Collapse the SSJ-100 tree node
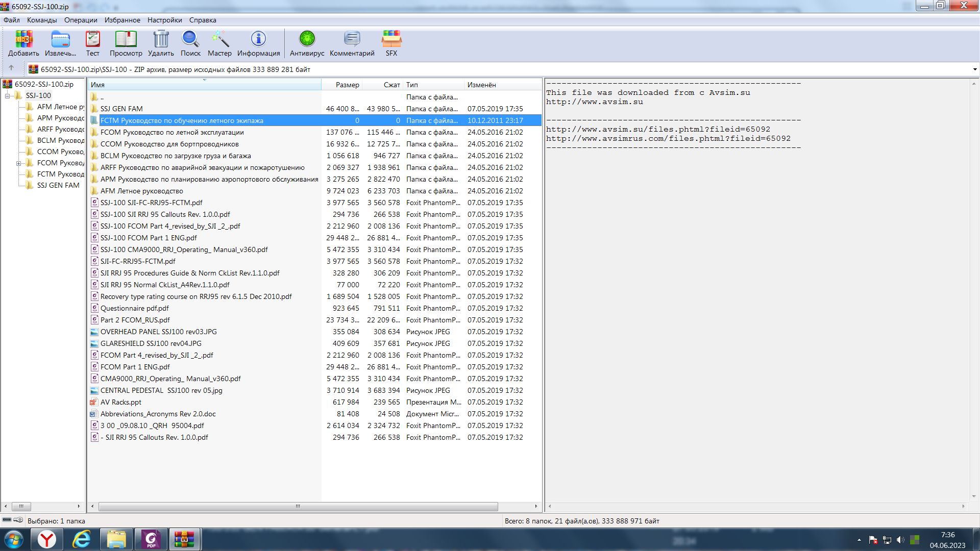Image resolution: width=980 pixels, height=551 pixels. 7,95
